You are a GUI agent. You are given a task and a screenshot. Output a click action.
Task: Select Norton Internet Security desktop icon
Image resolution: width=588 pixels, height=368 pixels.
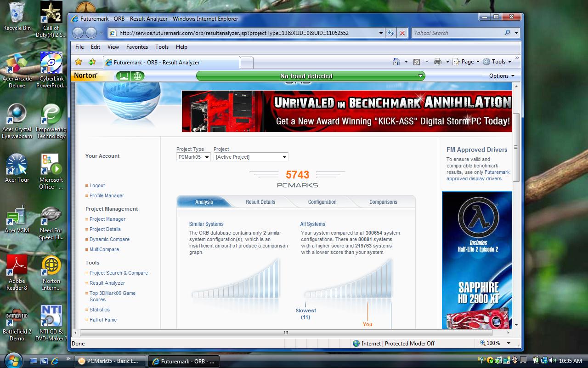pyautogui.click(x=51, y=273)
